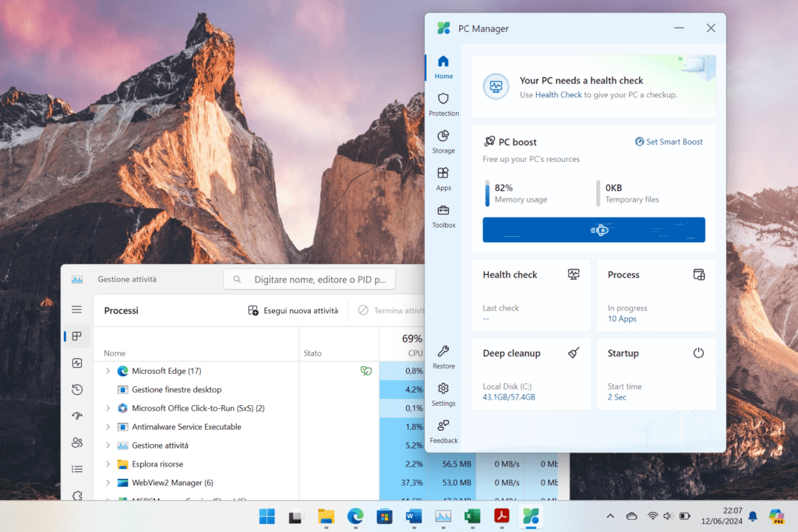Viewport: 798px width, 532px height.
Task: Expand Antimalware Service Executable row
Action: (108, 427)
